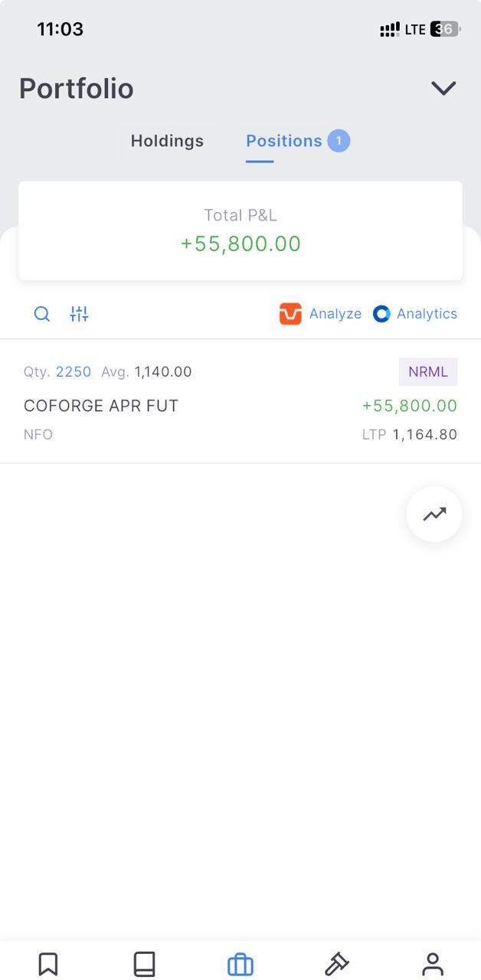Tap the orange Analyze icon
Image resolution: width=481 pixels, height=980 pixels.
tap(290, 314)
